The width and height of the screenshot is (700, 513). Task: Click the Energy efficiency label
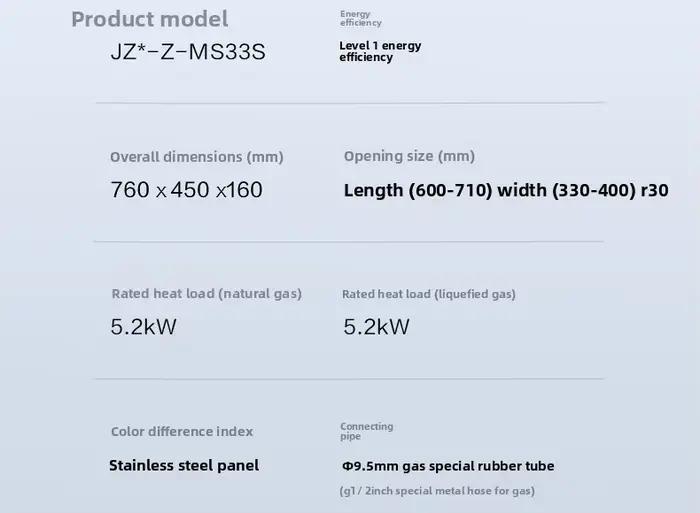(361, 18)
